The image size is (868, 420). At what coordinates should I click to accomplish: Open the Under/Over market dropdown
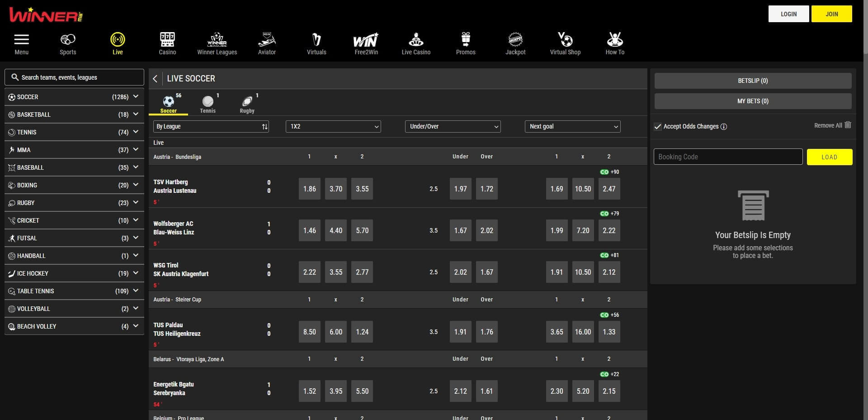click(453, 127)
